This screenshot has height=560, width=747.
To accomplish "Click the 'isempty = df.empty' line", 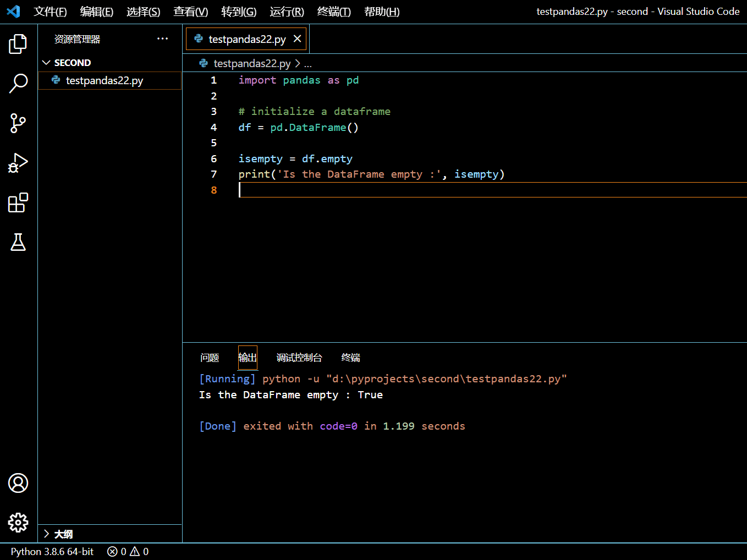I will pyautogui.click(x=295, y=159).
